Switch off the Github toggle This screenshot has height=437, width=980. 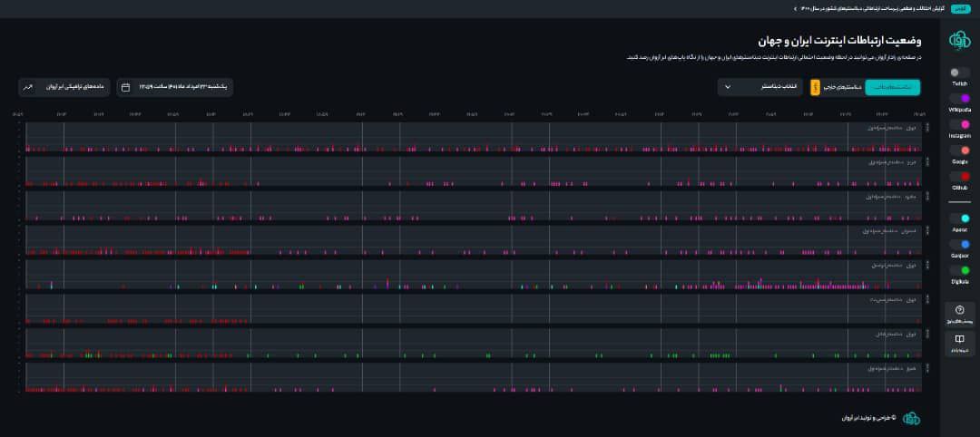pos(959,177)
